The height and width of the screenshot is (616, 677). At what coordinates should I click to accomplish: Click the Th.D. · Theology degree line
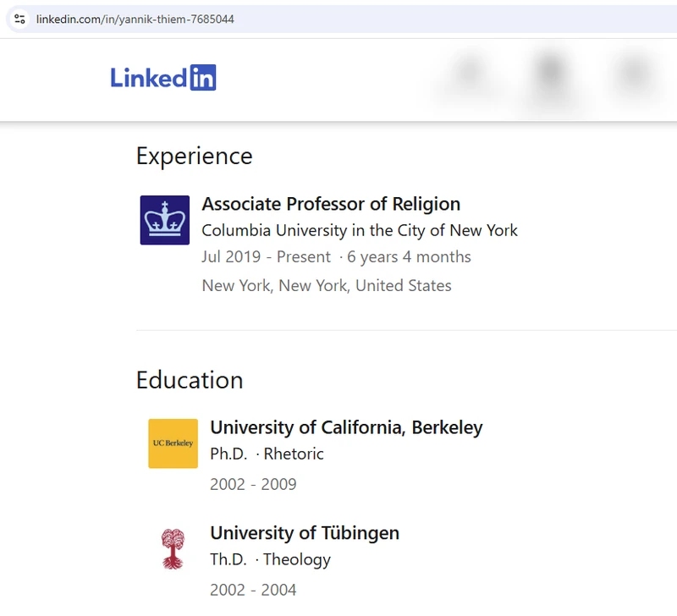(x=270, y=560)
